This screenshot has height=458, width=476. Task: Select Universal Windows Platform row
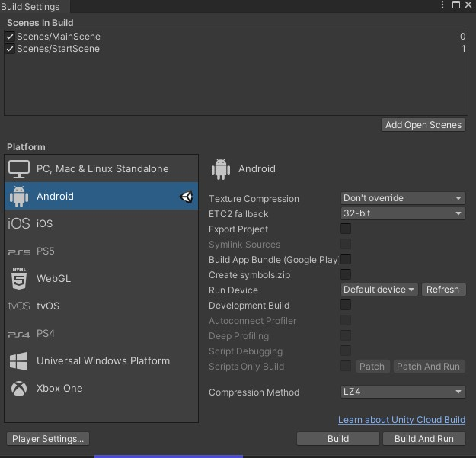pyautogui.click(x=101, y=360)
